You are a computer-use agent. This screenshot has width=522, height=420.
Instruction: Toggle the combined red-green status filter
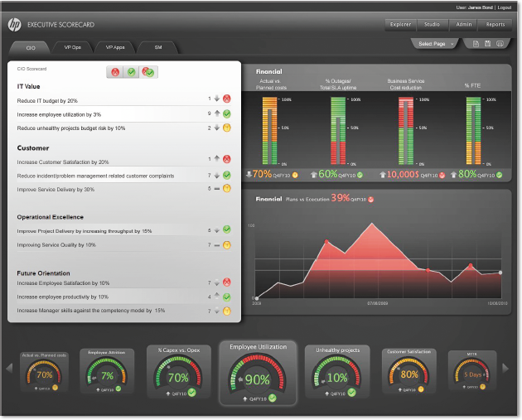tap(147, 73)
